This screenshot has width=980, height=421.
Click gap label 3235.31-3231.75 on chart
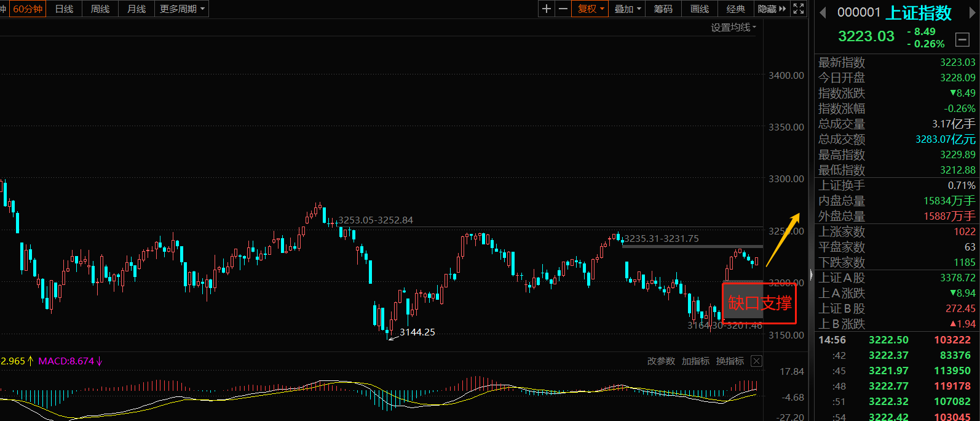click(x=662, y=239)
